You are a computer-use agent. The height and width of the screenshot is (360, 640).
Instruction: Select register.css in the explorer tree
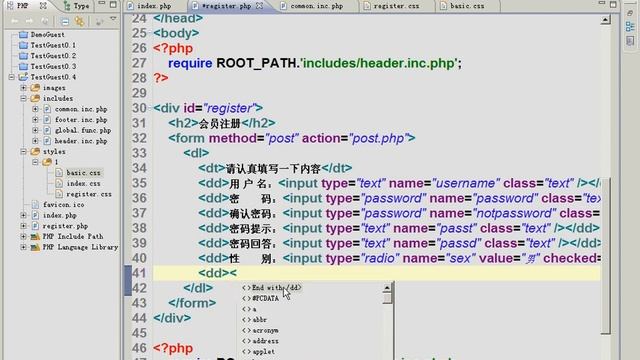pyautogui.click(x=89, y=194)
